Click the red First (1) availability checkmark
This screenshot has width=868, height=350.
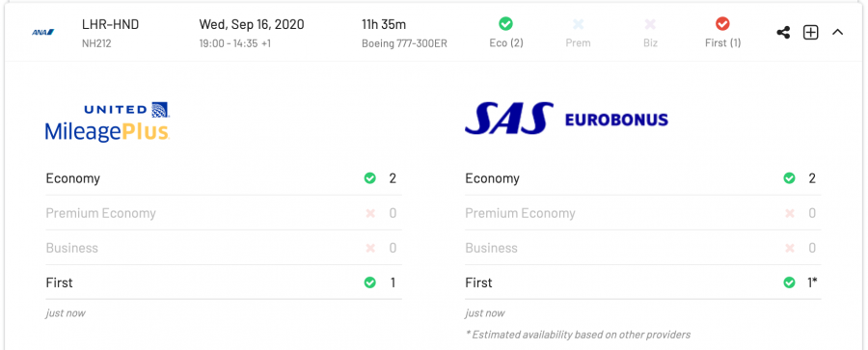pyautogui.click(x=722, y=24)
